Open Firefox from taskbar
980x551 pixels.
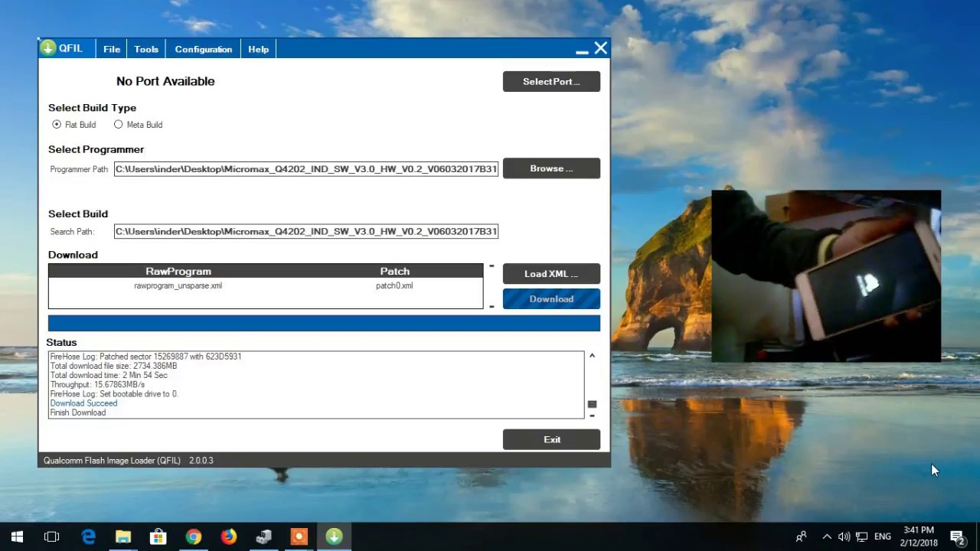click(x=229, y=536)
